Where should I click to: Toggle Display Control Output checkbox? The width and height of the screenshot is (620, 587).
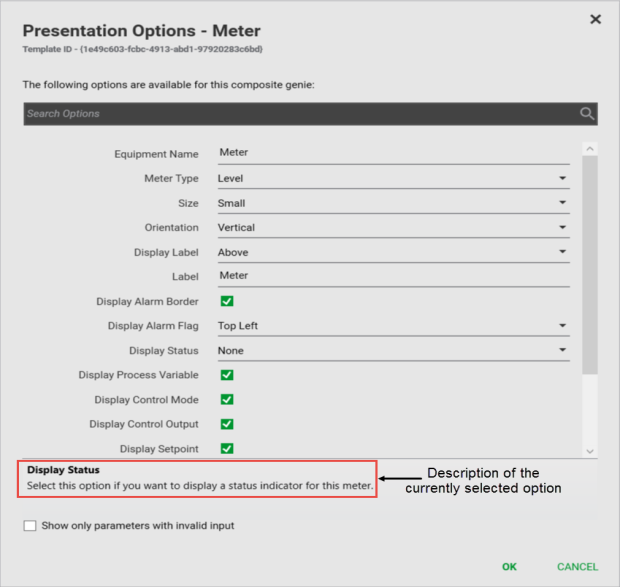coord(227,424)
